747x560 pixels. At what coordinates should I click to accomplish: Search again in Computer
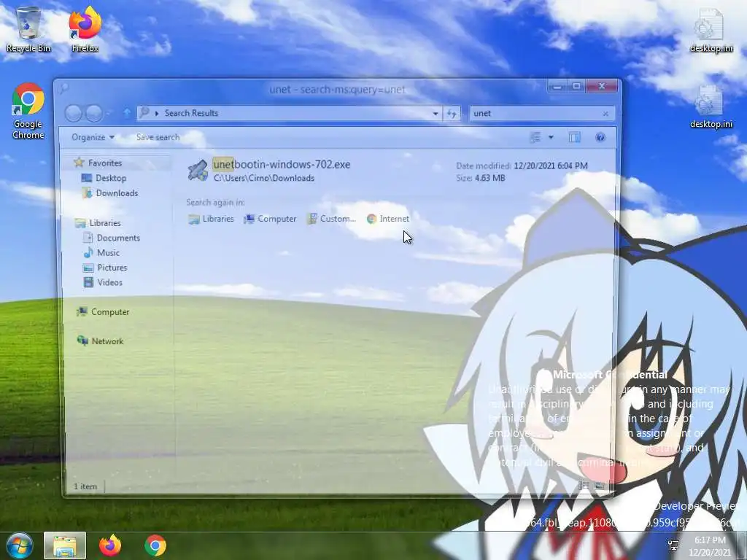tap(270, 219)
